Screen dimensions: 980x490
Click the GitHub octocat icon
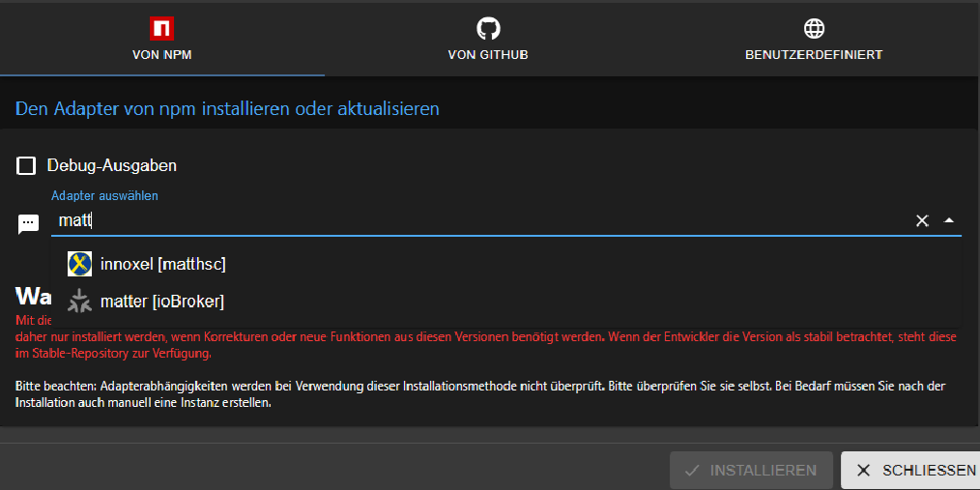(x=488, y=28)
